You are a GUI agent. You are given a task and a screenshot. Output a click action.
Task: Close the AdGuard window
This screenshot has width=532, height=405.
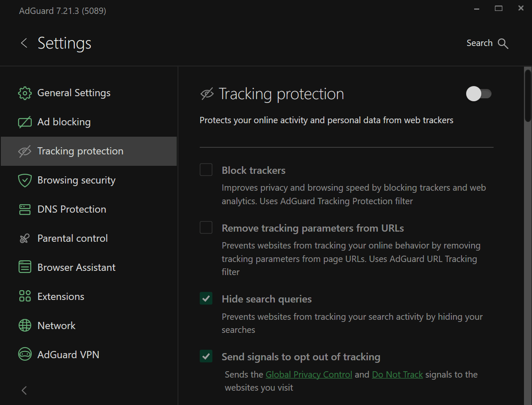pyautogui.click(x=521, y=8)
